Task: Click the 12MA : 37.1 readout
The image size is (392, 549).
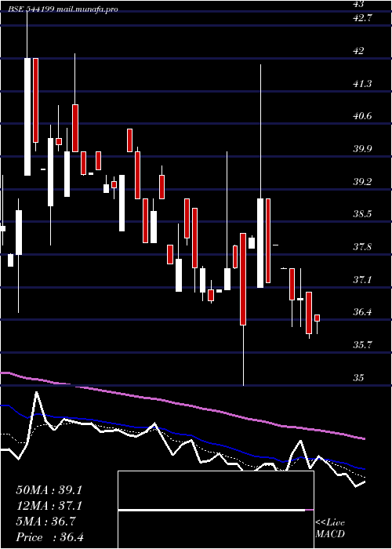Action: coord(49,506)
